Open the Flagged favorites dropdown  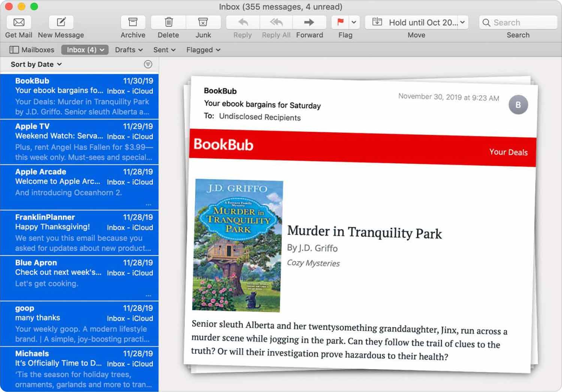[203, 50]
